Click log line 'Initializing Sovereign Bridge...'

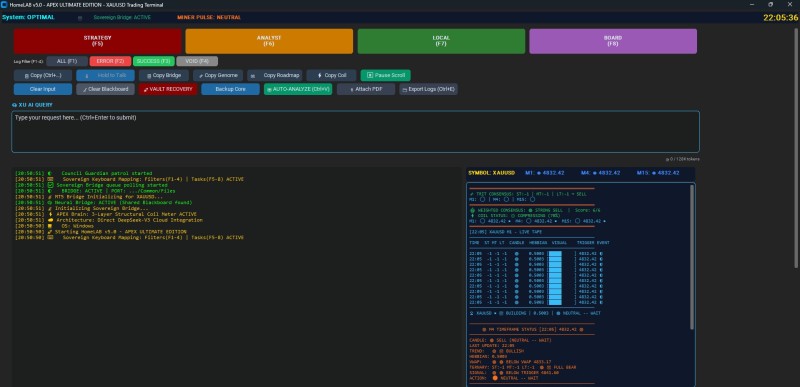point(82,209)
